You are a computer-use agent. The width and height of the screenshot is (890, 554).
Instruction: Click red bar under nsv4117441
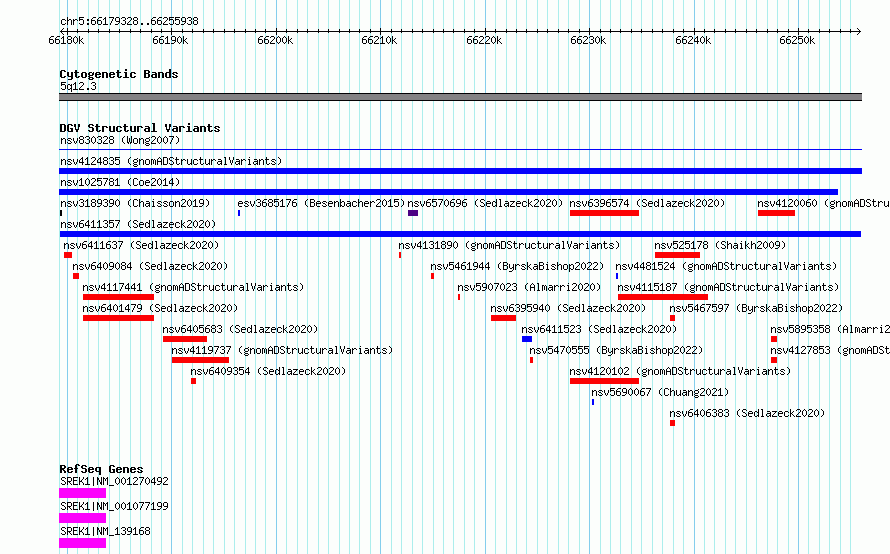pyautogui.click(x=118, y=297)
